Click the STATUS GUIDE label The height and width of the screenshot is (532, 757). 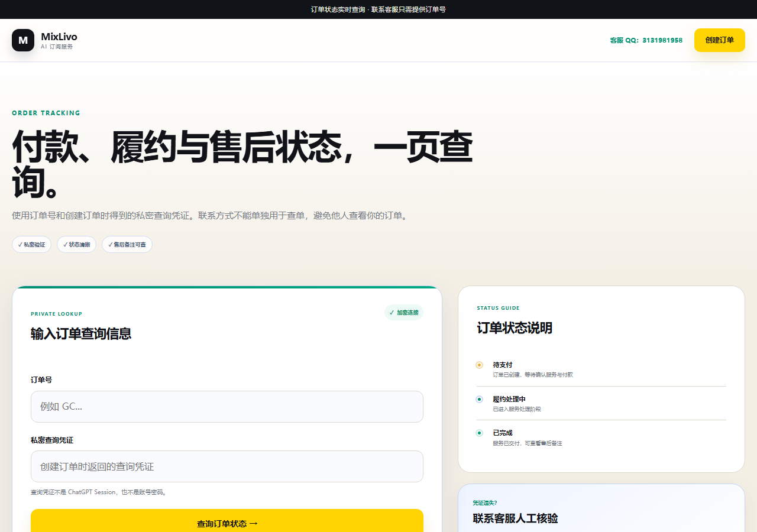coord(499,308)
